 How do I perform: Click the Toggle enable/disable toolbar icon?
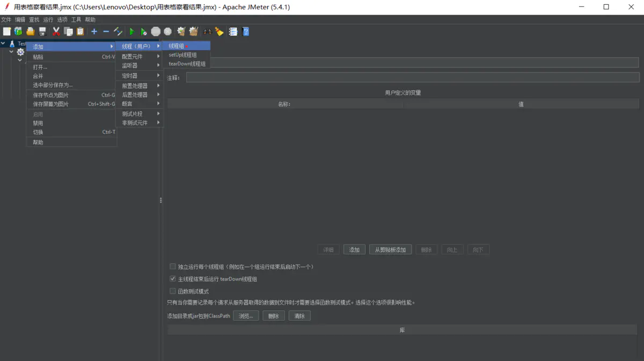[x=118, y=32]
